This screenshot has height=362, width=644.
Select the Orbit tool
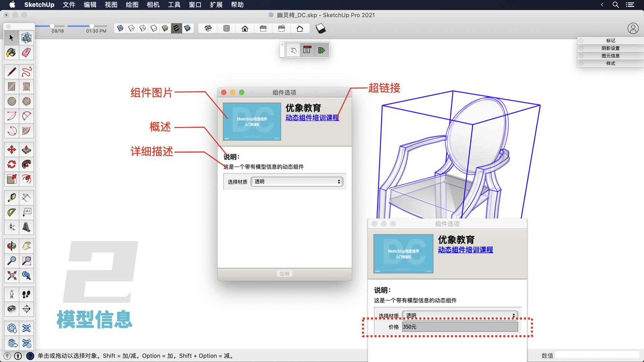11,246
